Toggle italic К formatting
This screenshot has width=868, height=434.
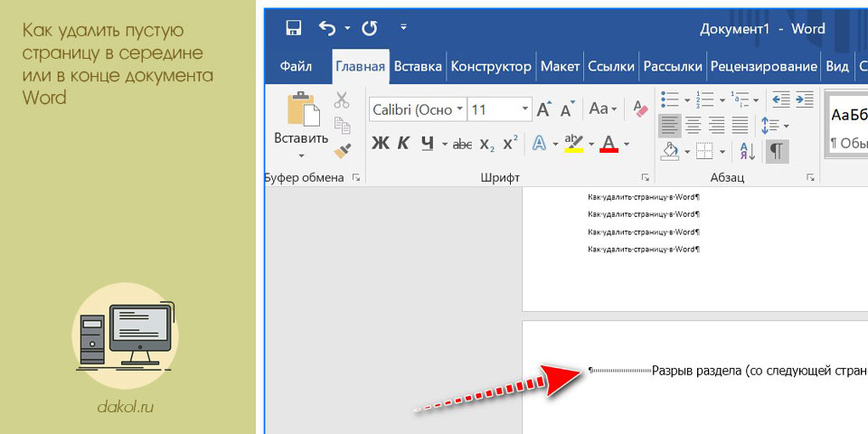403,144
